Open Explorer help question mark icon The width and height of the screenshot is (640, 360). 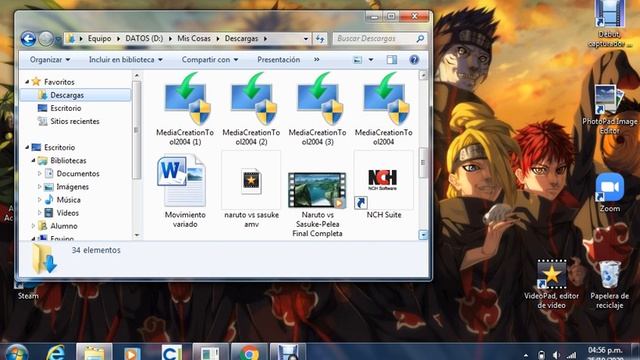(414, 60)
